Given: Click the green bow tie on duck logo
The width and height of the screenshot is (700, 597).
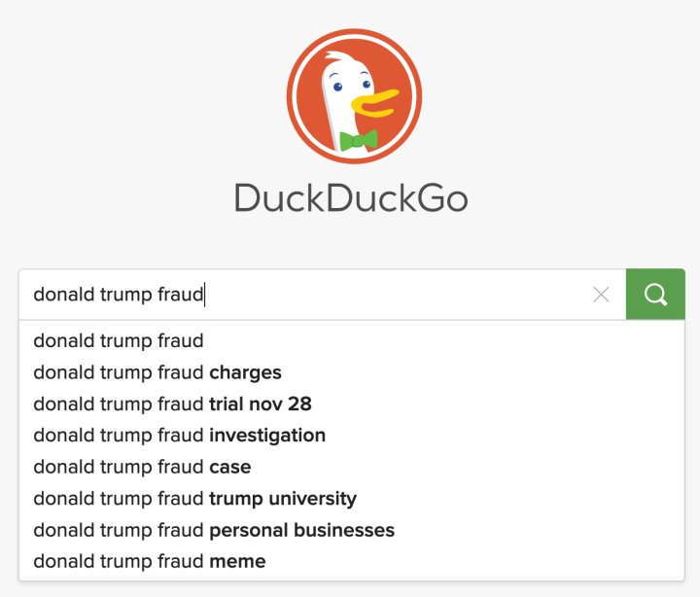Looking at the screenshot, I should click(x=359, y=140).
